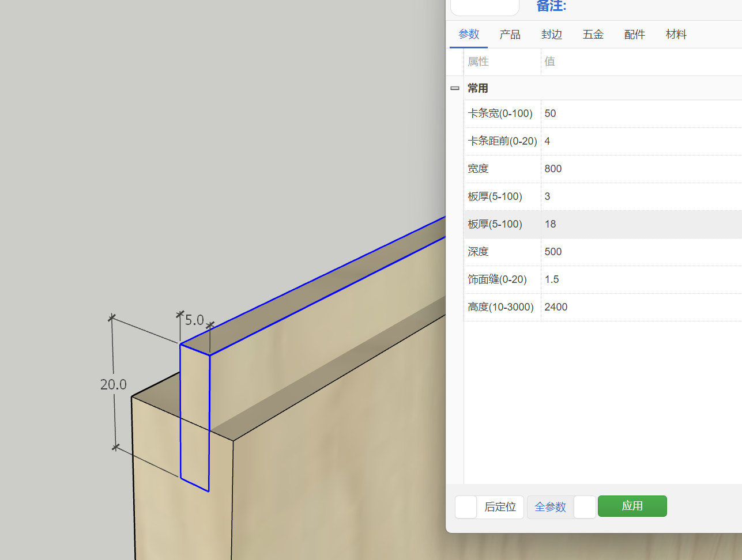The width and height of the screenshot is (742, 560).
Task: Open the 全参数 link
Action: 549,507
